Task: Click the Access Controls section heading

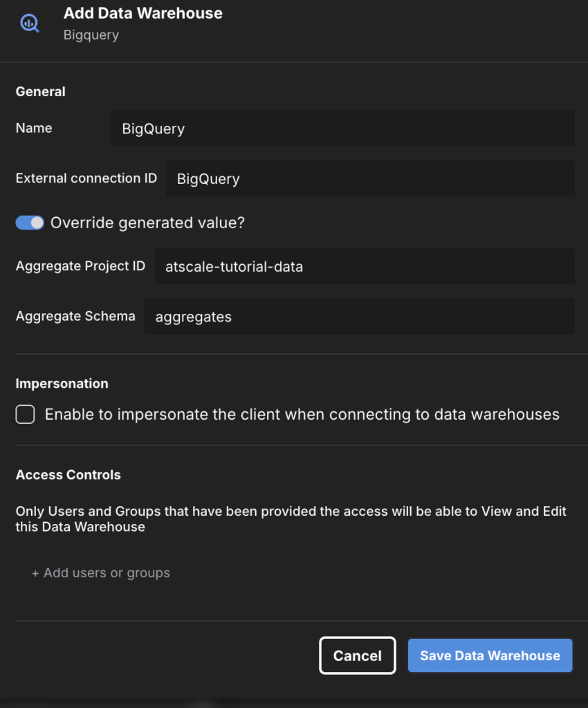Action: tap(68, 475)
